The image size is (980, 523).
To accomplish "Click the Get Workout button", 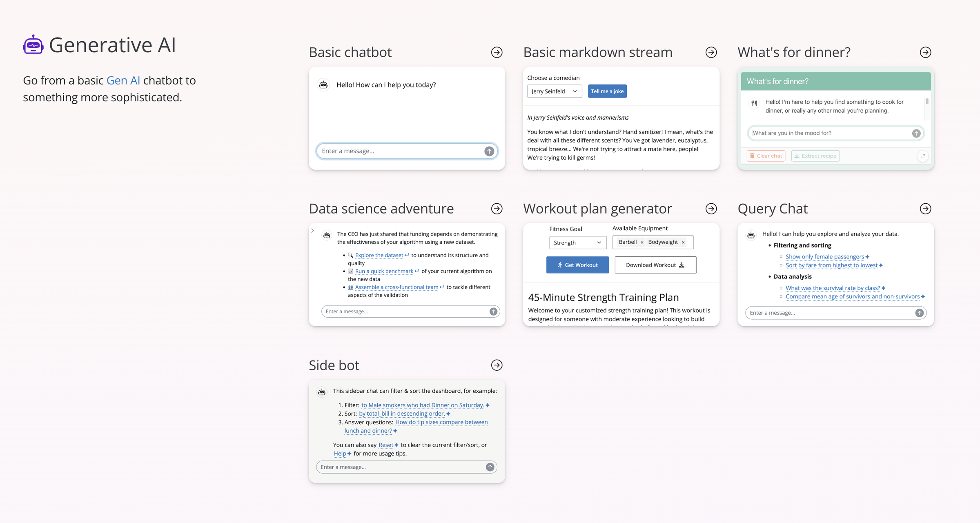I will tap(577, 265).
